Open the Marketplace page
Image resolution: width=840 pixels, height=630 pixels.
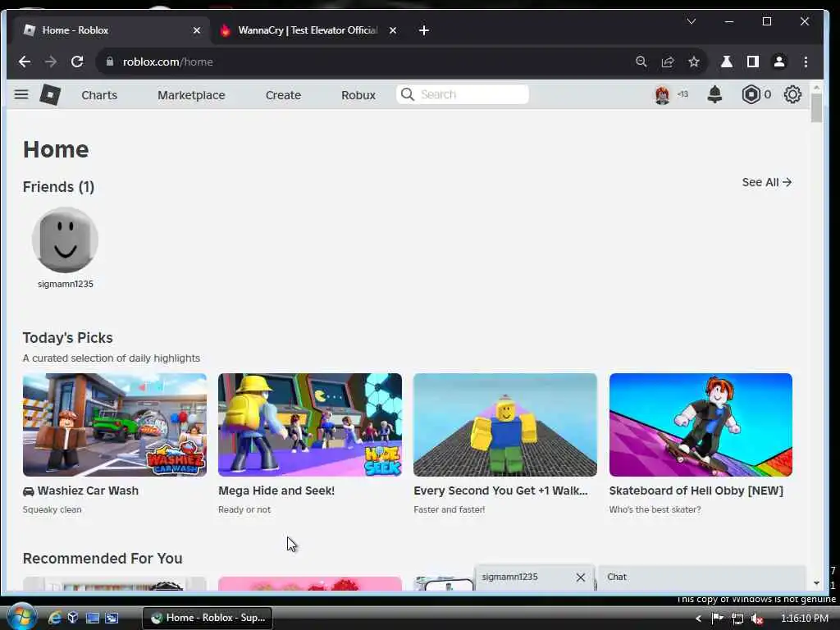191,95
